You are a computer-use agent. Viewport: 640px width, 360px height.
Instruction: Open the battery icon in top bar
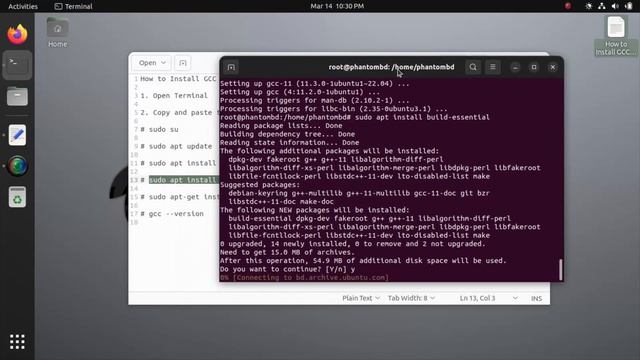629,6
